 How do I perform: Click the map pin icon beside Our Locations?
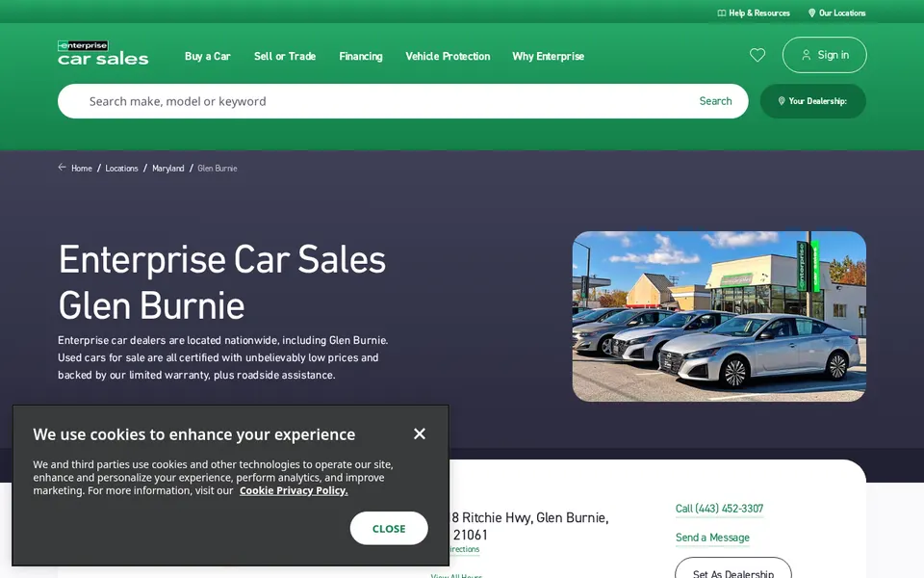pyautogui.click(x=811, y=13)
